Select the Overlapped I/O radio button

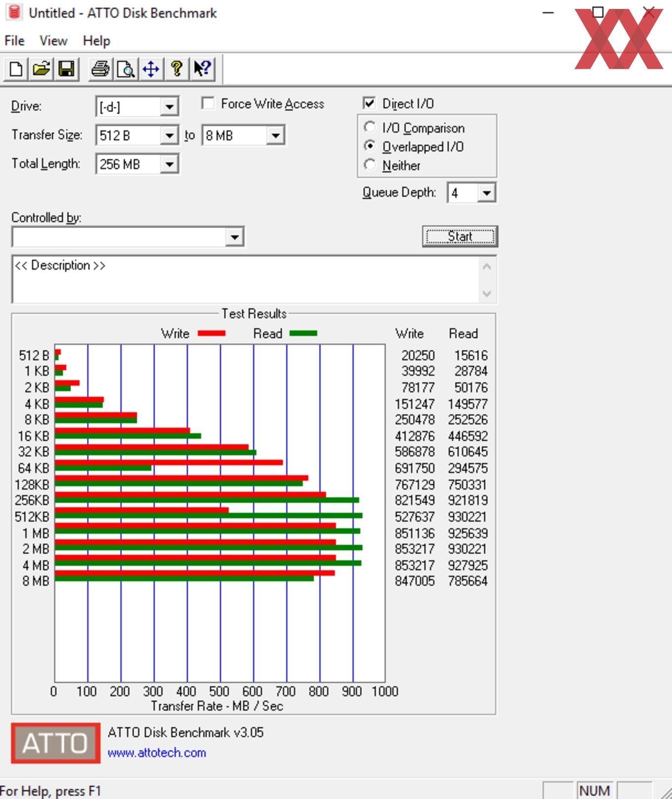click(x=370, y=146)
